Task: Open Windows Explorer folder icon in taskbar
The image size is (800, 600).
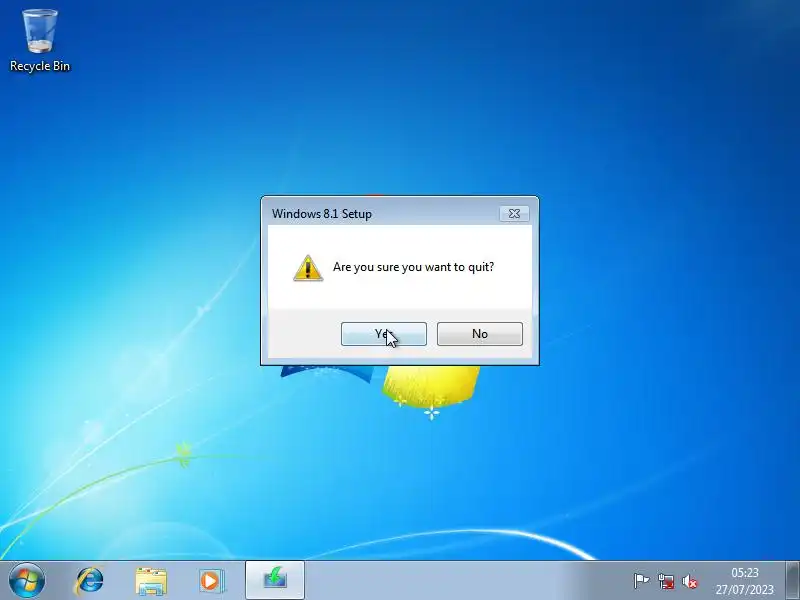Action: click(151, 581)
